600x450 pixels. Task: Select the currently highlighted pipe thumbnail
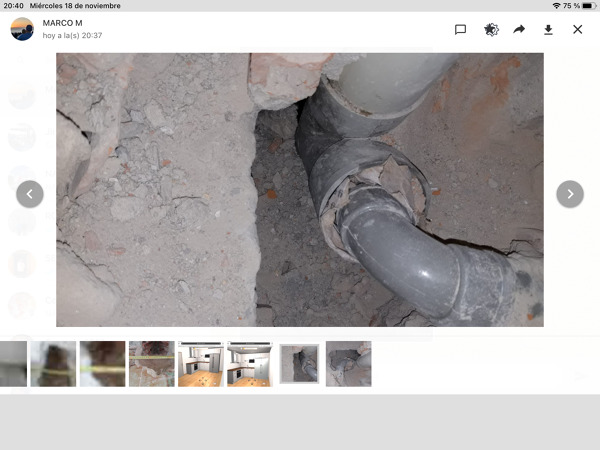(x=299, y=364)
